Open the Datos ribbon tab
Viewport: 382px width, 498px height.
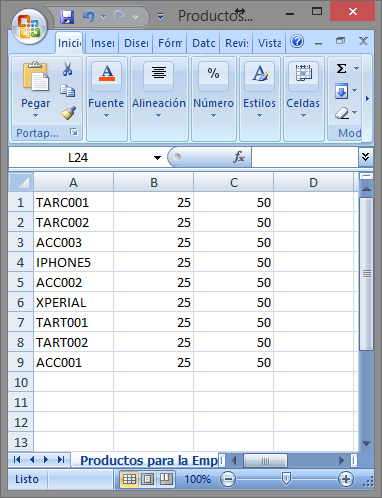(203, 43)
